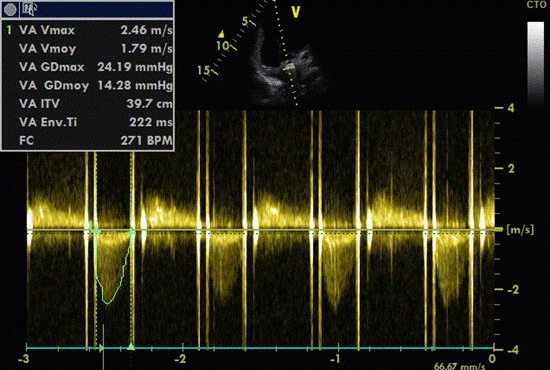
Task: Click the green measurement number 1 label
Action: [x=9, y=30]
